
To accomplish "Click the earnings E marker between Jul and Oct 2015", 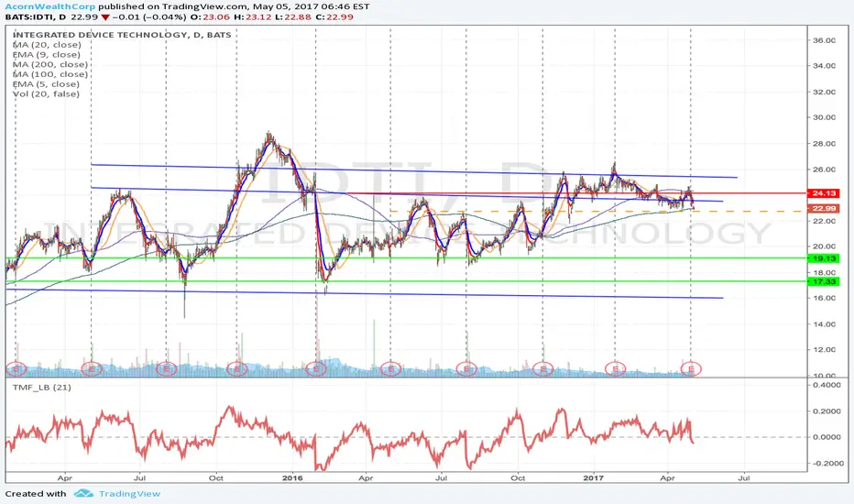I will tap(166, 369).
